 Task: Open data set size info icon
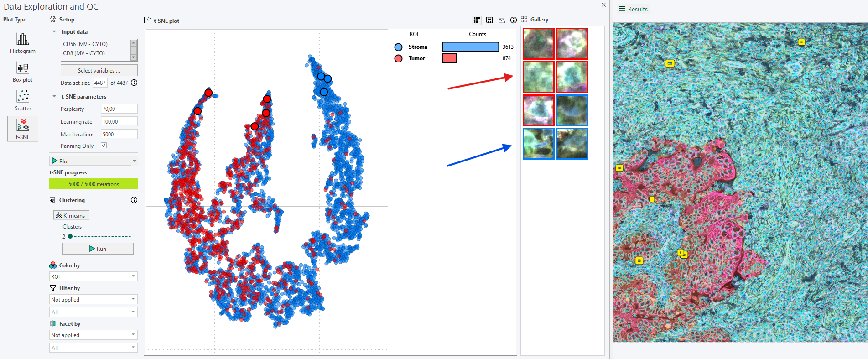coord(134,83)
